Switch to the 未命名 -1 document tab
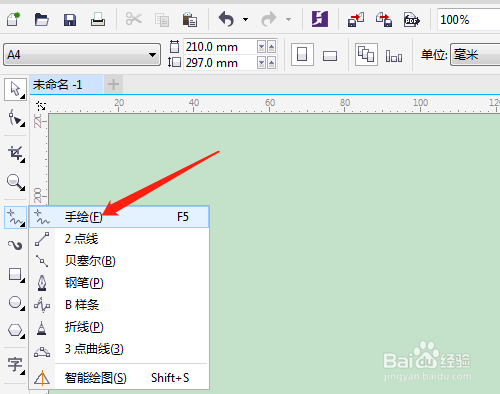Image resolution: width=500 pixels, height=394 pixels. (x=66, y=84)
